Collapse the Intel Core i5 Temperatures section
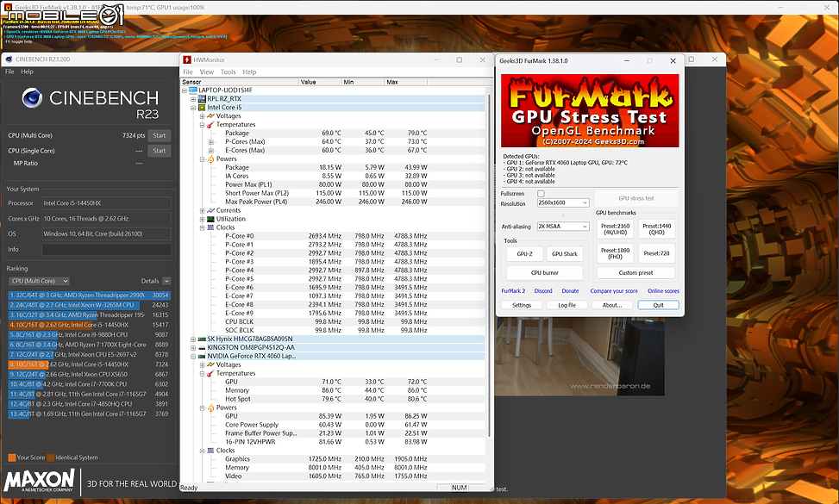The image size is (839, 504). tap(203, 125)
